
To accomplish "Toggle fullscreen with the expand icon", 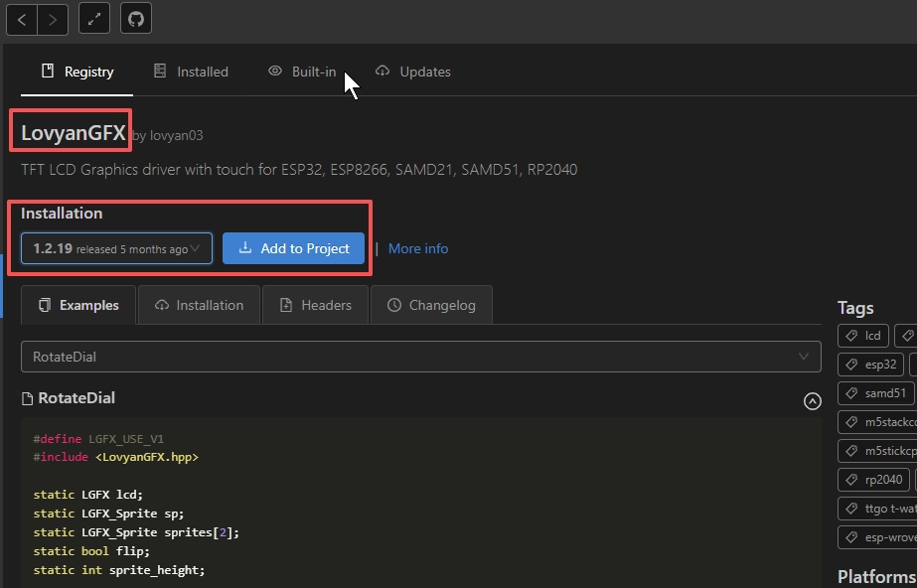I will [94, 19].
